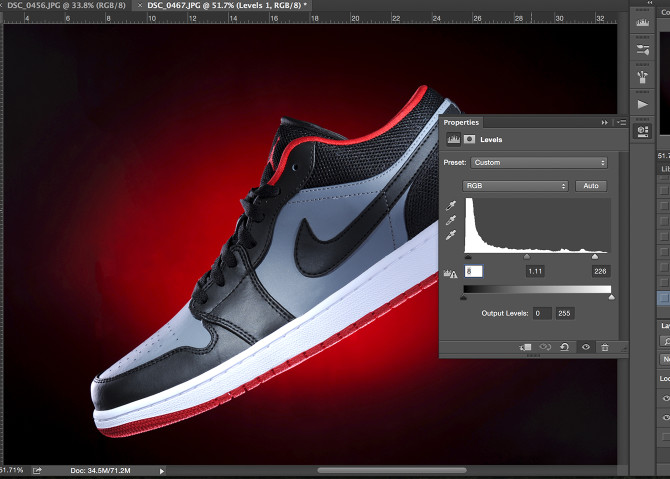The height and width of the screenshot is (479, 670).
Task: Click the Doc: 34.5M/71.2M status text
Action: point(100,471)
